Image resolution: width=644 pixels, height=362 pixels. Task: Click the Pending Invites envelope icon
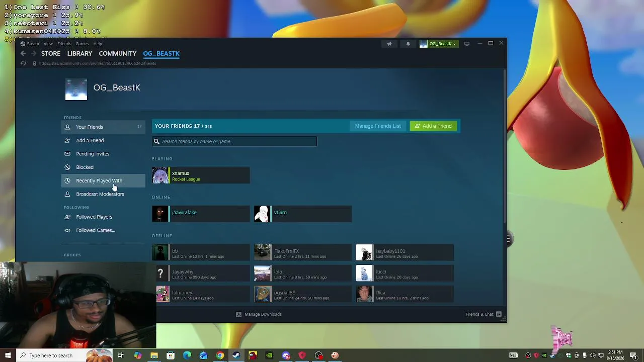(x=67, y=154)
